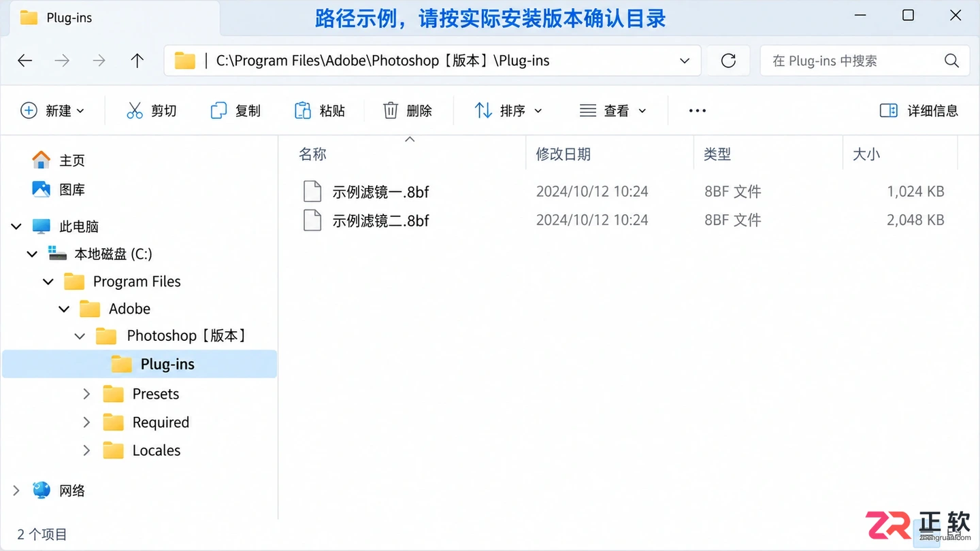Viewport: 980px width, 551px height.
Task: Maximize the Plug-ins window
Action: pyautogui.click(x=908, y=16)
